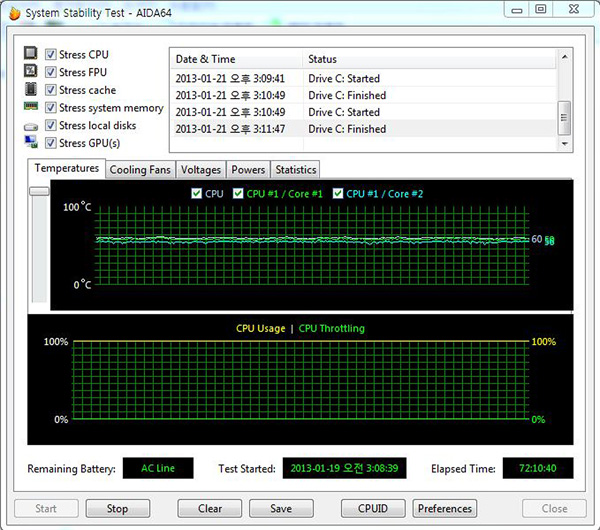The image size is (600, 530).
Task: Open the CPUID panel button
Action: pyautogui.click(x=373, y=509)
